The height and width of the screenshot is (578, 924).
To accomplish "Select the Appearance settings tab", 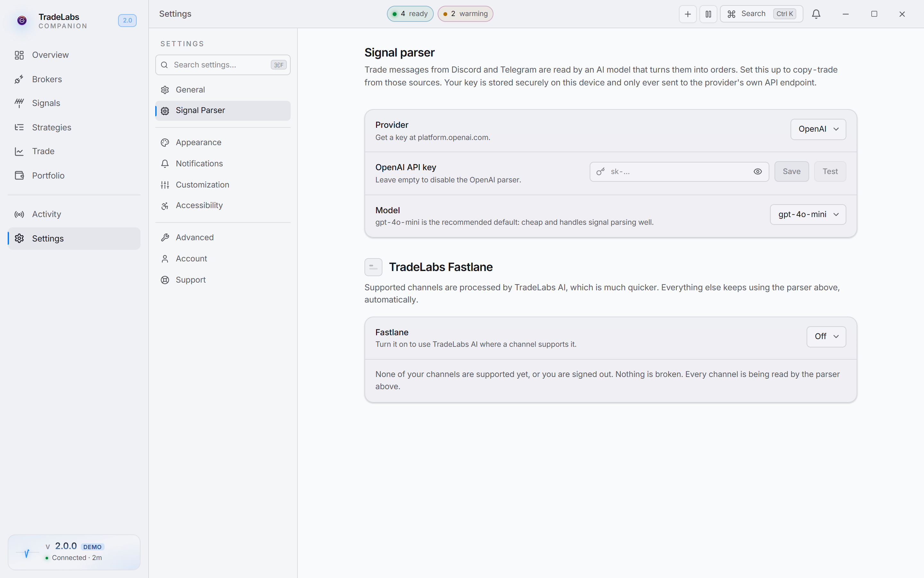I will pos(223,143).
